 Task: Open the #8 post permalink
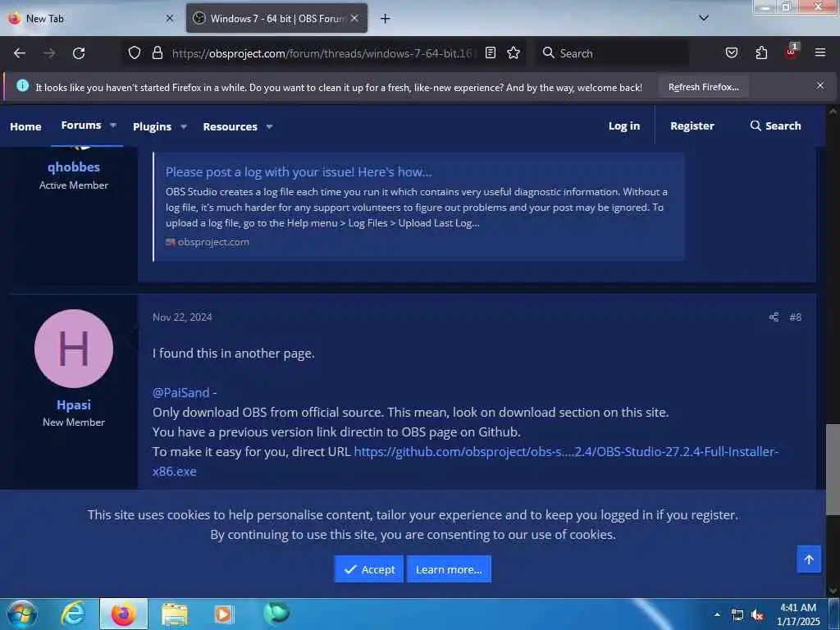click(x=796, y=317)
